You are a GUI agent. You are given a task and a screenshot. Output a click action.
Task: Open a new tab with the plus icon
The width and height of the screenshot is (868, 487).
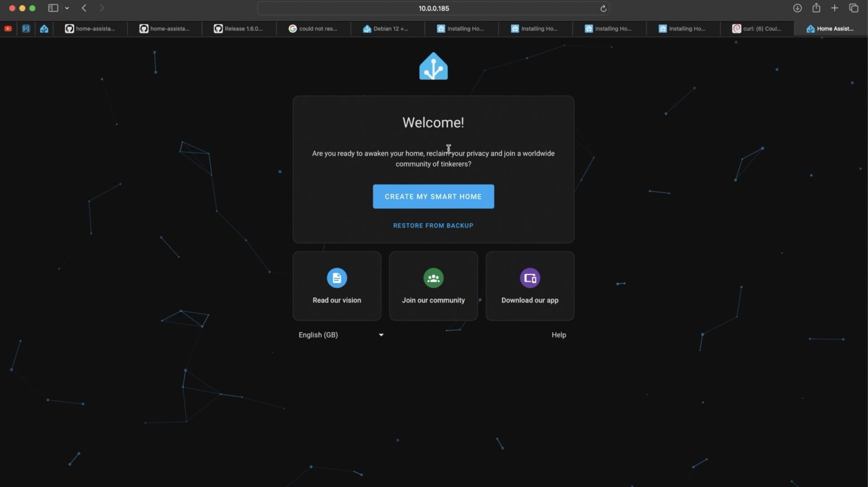(835, 8)
